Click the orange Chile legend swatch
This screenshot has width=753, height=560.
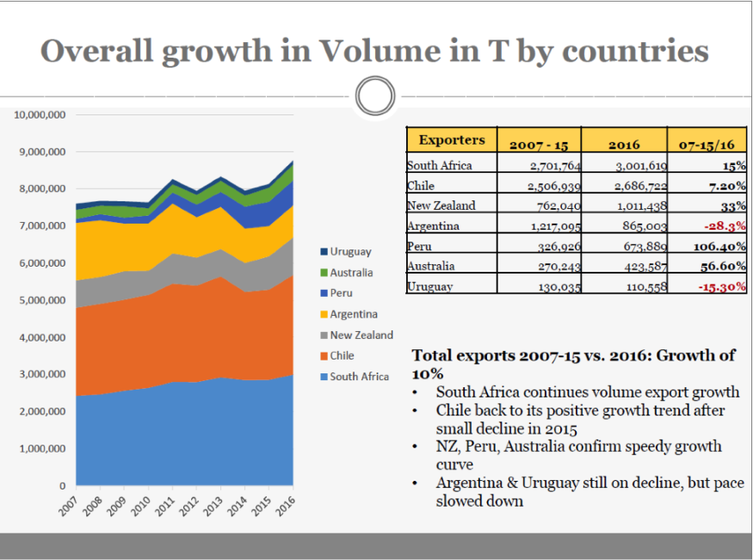click(x=324, y=356)
